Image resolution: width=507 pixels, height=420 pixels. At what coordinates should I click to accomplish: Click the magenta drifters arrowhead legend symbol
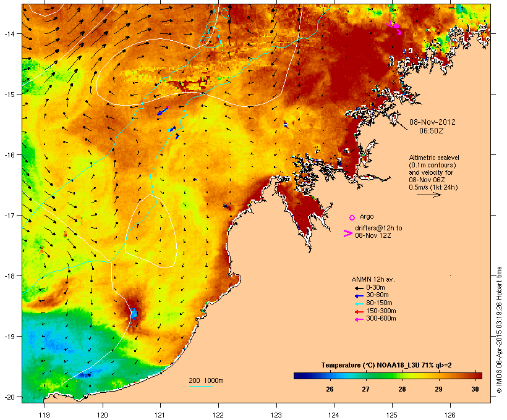pos(347,233)
